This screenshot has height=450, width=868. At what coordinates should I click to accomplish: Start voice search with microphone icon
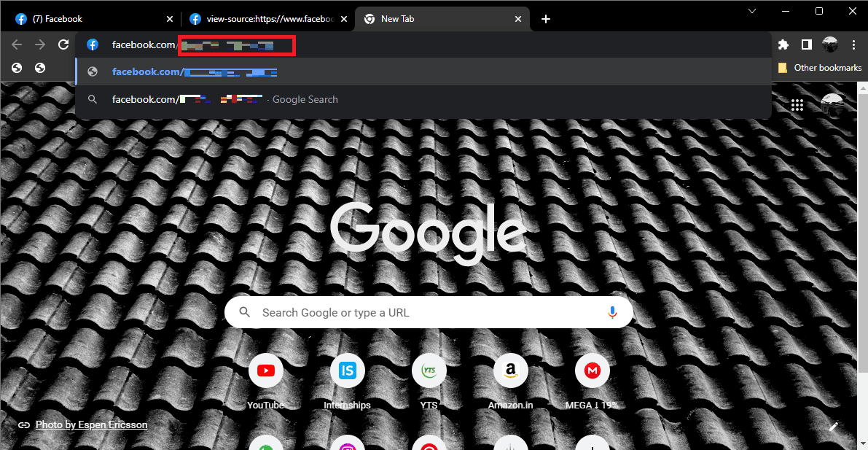click(612, 312)
